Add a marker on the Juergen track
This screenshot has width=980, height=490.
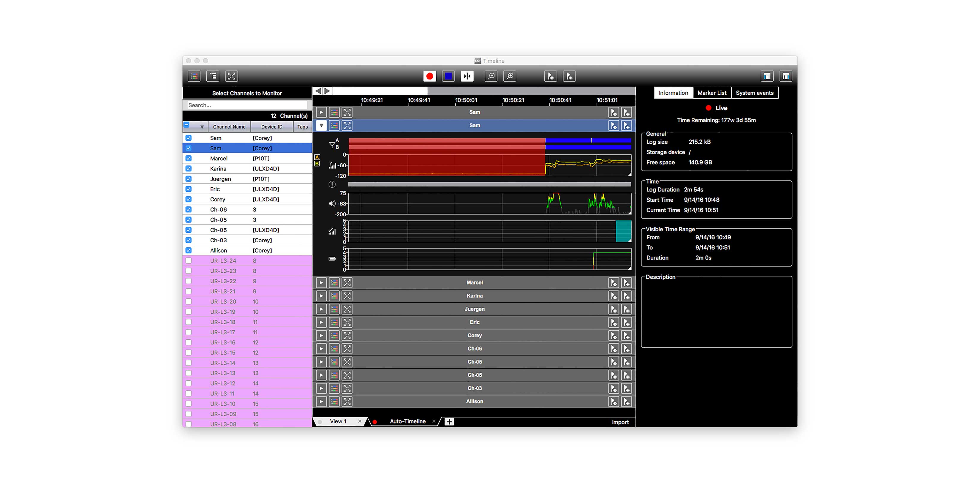[626, 309]
